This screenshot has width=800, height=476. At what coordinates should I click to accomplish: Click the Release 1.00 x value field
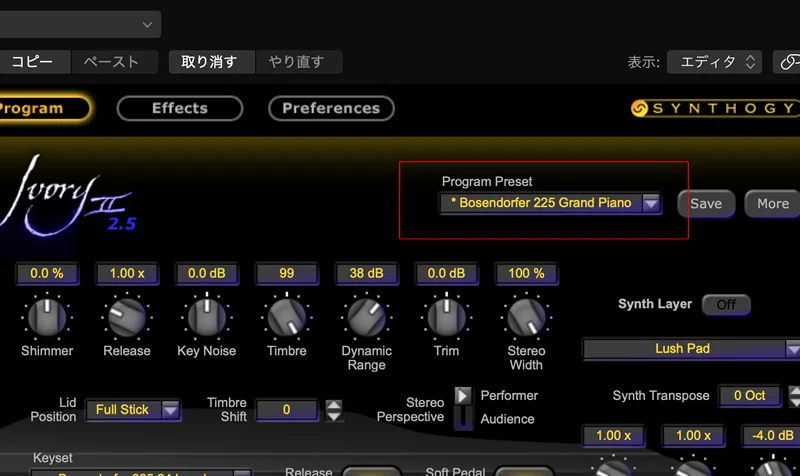point(127,273)
